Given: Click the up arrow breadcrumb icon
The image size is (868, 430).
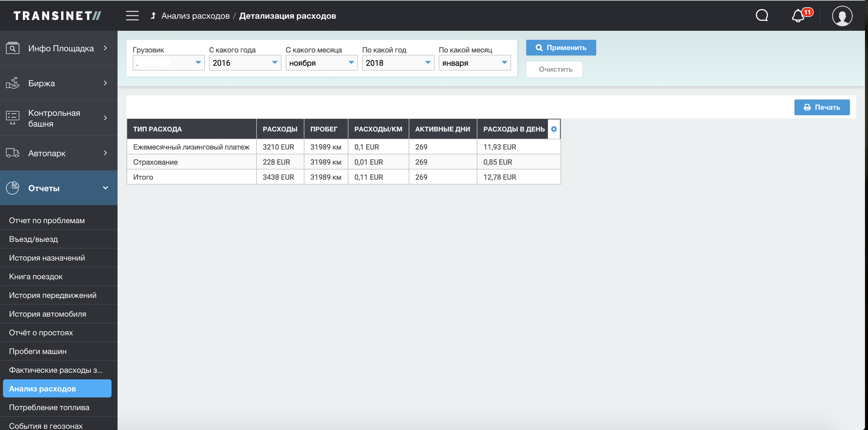Looking at the screenshot, I should pos(153,15).
